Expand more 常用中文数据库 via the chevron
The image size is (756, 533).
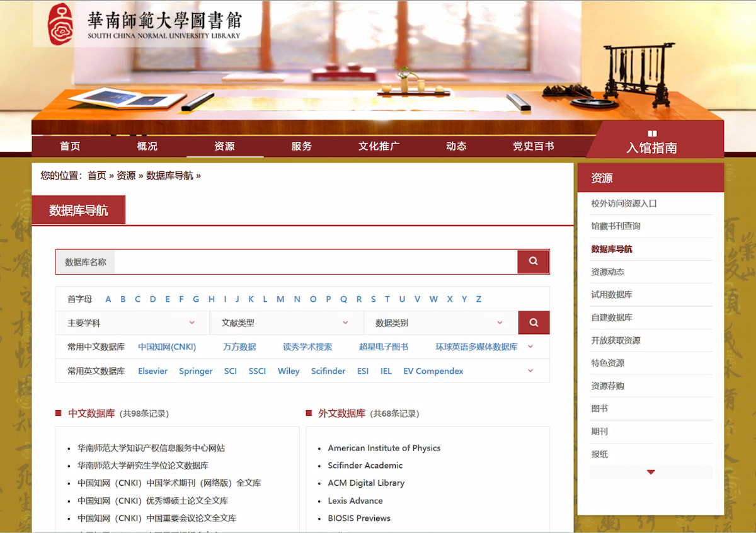click(531, 346)
